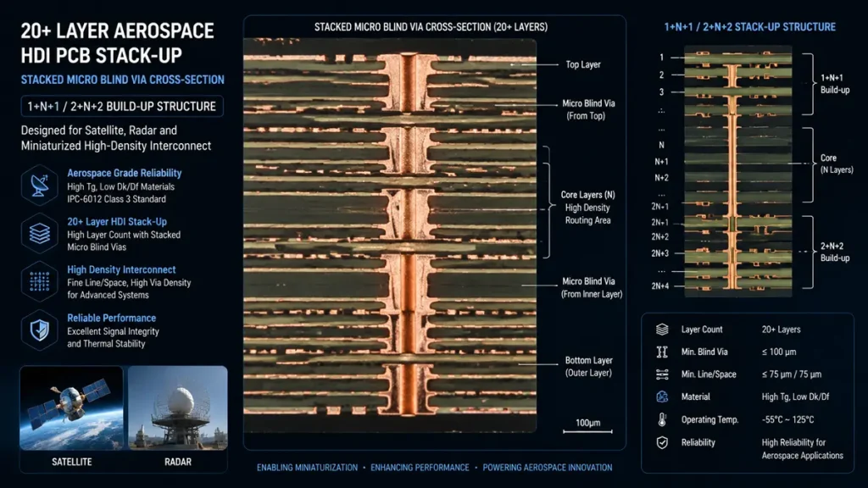The image size is (868, 488).
Task: Click the High Reliability for Aerospace Applications text
Action: tap(802, 449)
